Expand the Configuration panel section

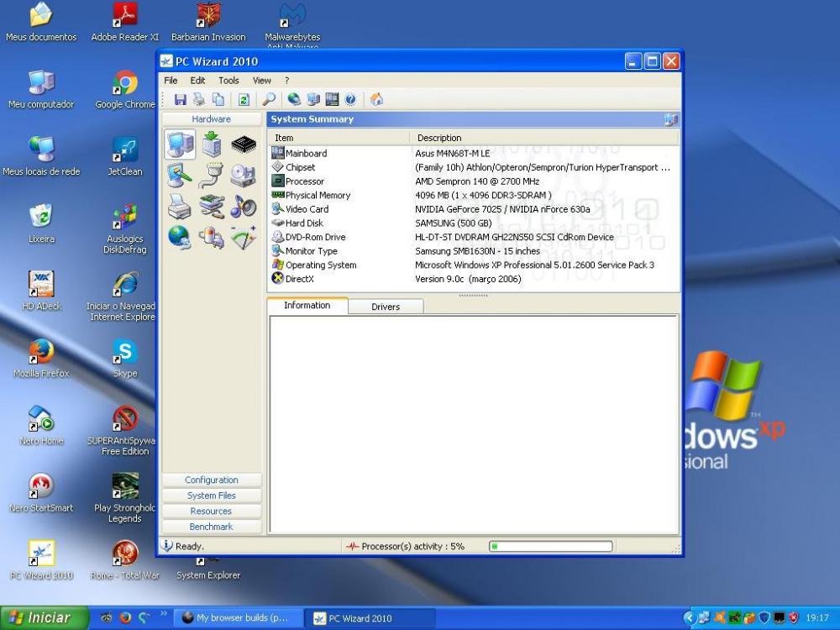pos(212,480)
